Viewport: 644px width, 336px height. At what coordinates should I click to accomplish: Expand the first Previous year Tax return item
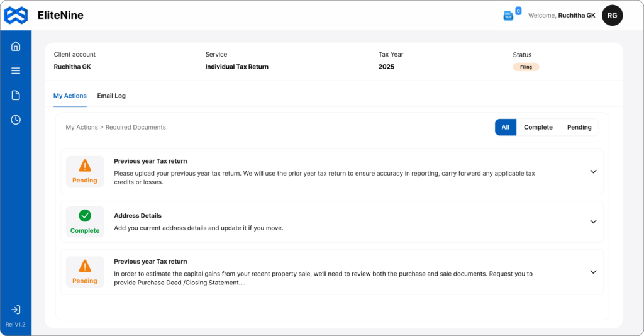[x=593, y=171]
